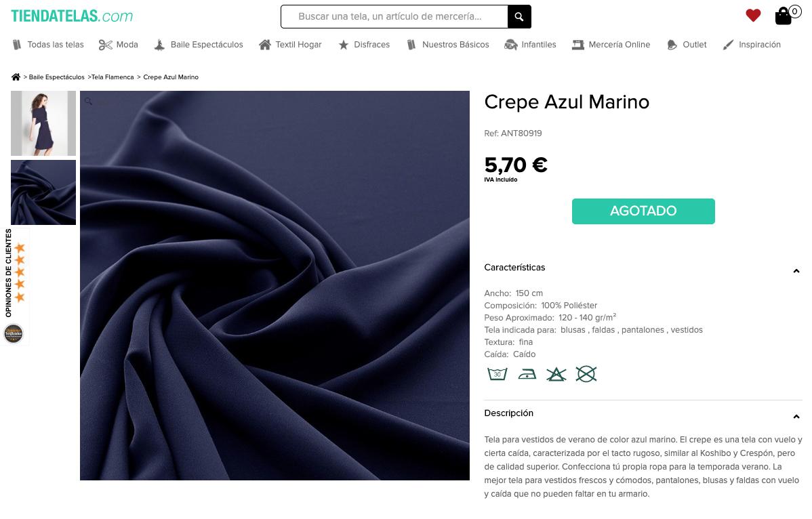
Task: Open the Textil Hogar menu
Action: tap(290, 45)
